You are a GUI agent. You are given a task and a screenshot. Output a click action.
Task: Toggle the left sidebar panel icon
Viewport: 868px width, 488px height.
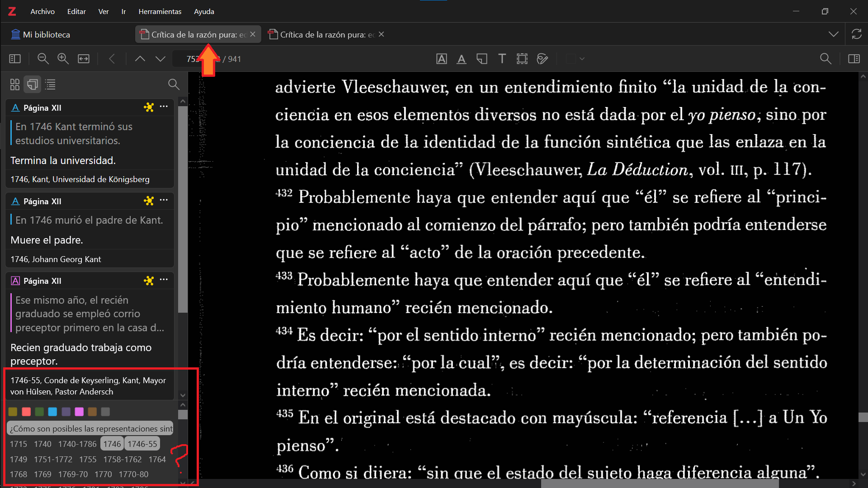(15, 59)
